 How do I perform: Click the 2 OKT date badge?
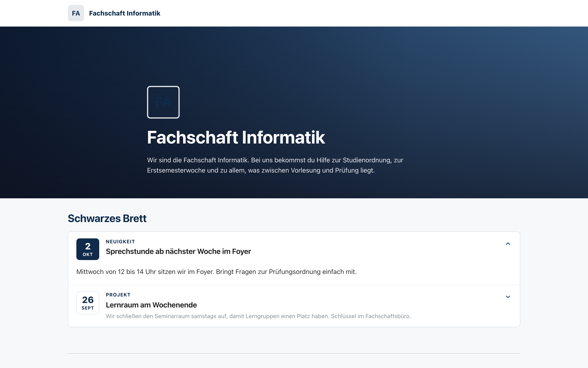[x=88, y=249]
